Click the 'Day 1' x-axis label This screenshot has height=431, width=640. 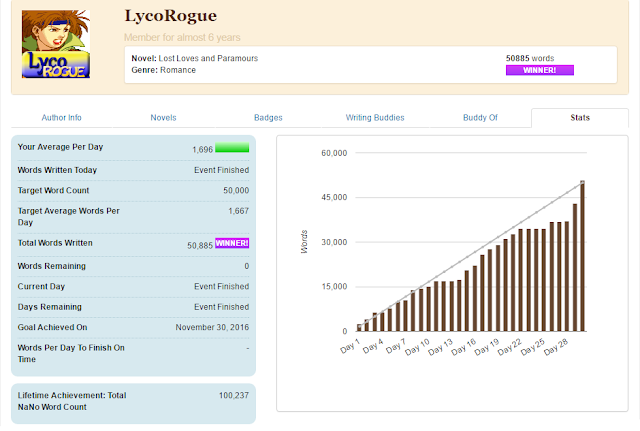click(x=350, y=346)
